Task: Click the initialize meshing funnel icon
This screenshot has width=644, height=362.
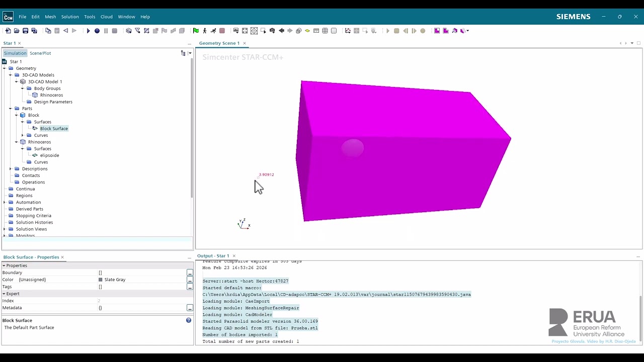Action: (137, 31)
